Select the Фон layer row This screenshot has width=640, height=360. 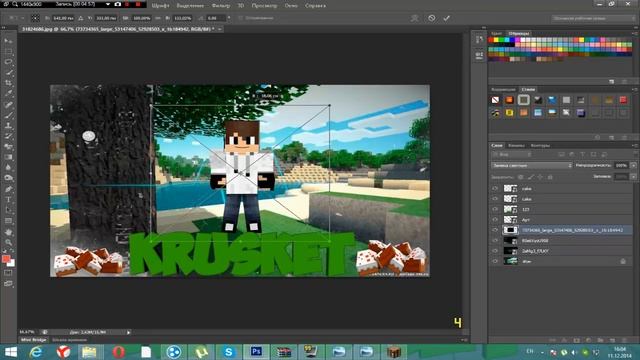(561, 261)
